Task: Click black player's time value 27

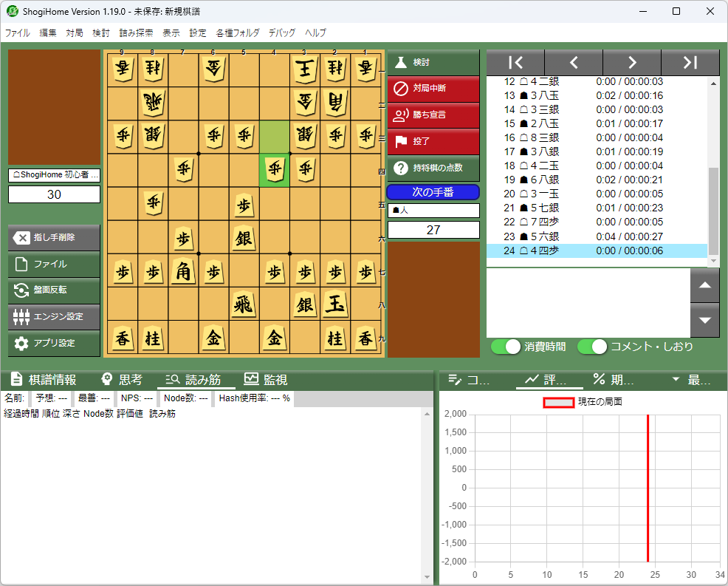Action: [x=433, y=230]
